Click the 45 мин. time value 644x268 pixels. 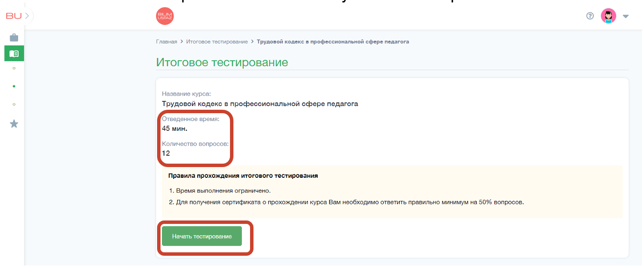click(175, 128)
